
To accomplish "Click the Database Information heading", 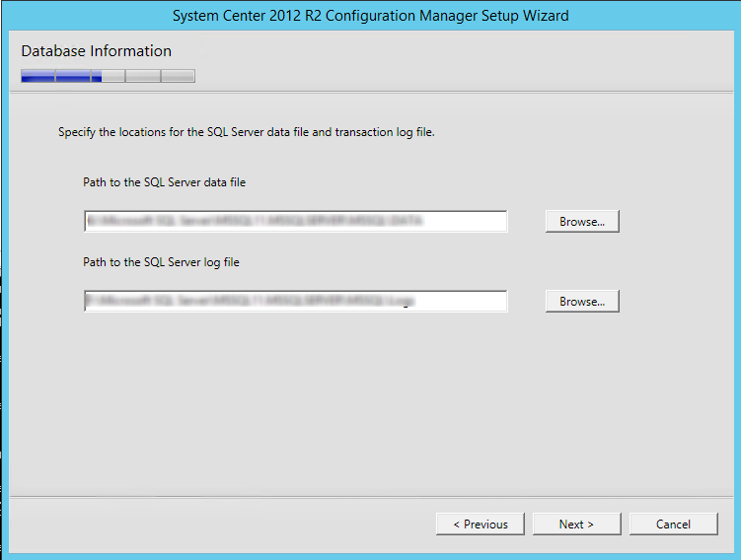I will click(x=97, y=51).
